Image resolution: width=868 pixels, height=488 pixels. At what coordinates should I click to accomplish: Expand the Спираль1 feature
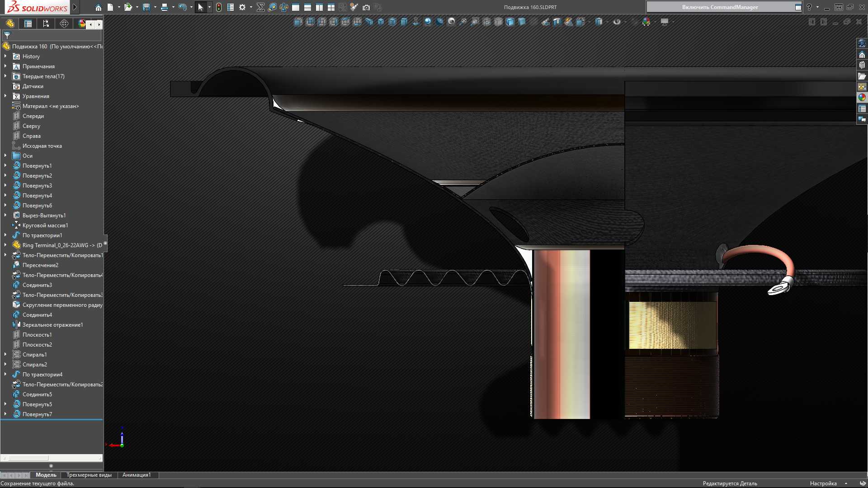(x=5, y=355)
